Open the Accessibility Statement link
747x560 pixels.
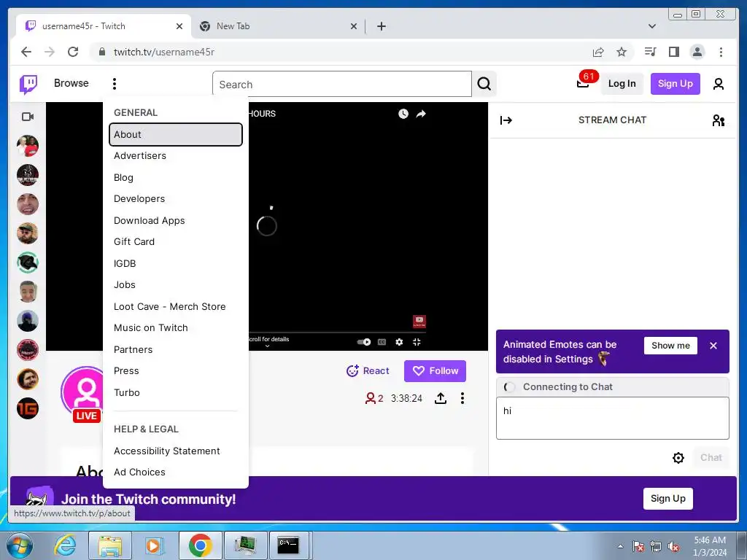175,451
